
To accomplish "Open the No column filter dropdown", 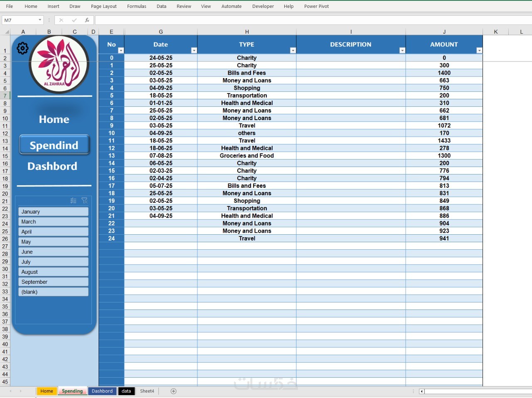I will click(121, 50).
